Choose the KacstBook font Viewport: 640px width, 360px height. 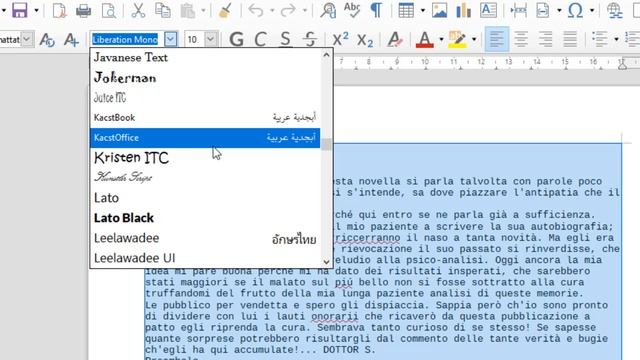(x=205, y=118)
